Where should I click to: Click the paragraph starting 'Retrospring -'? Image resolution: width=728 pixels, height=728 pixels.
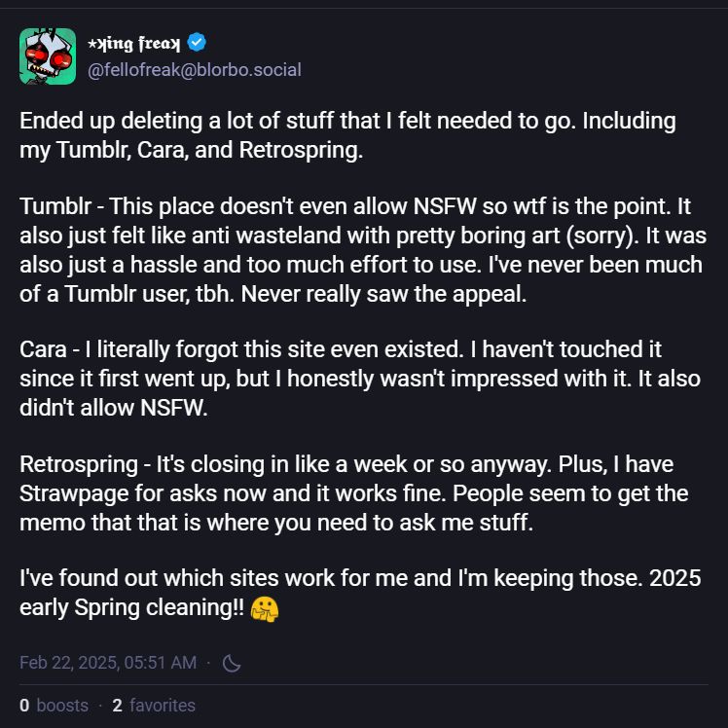(x=356, y=493)
